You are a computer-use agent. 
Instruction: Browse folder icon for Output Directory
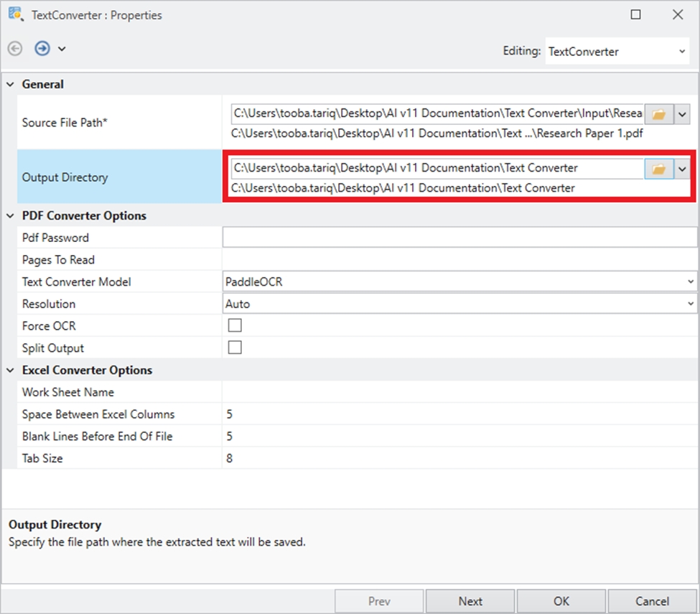[x=658, y=169]
